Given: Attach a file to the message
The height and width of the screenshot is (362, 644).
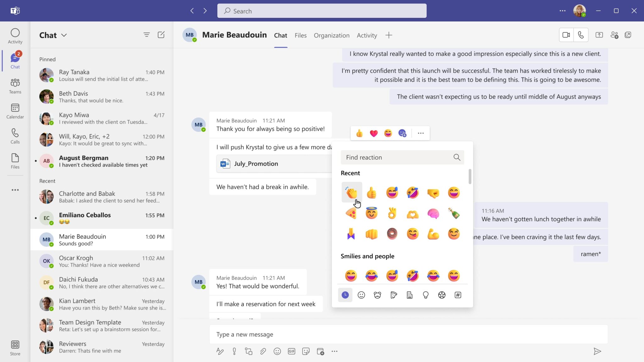Looking at the screenshot, I should point(263,351).
